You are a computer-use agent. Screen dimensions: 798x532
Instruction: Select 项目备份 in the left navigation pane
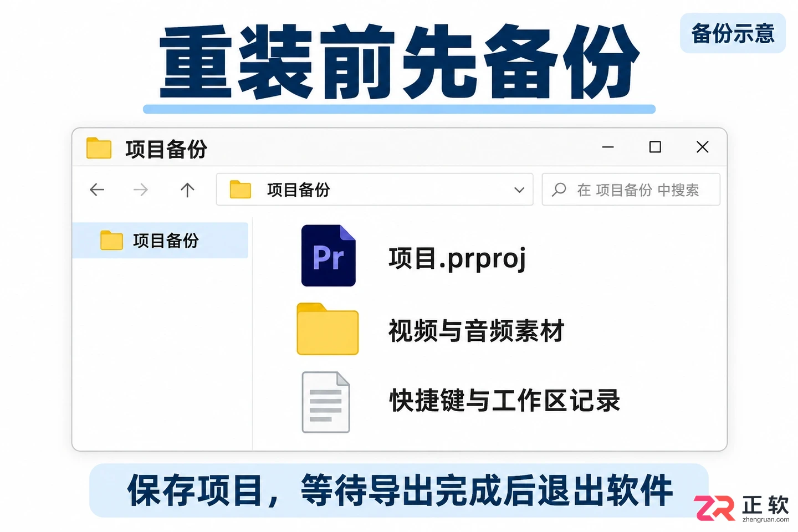coord(160,241)
